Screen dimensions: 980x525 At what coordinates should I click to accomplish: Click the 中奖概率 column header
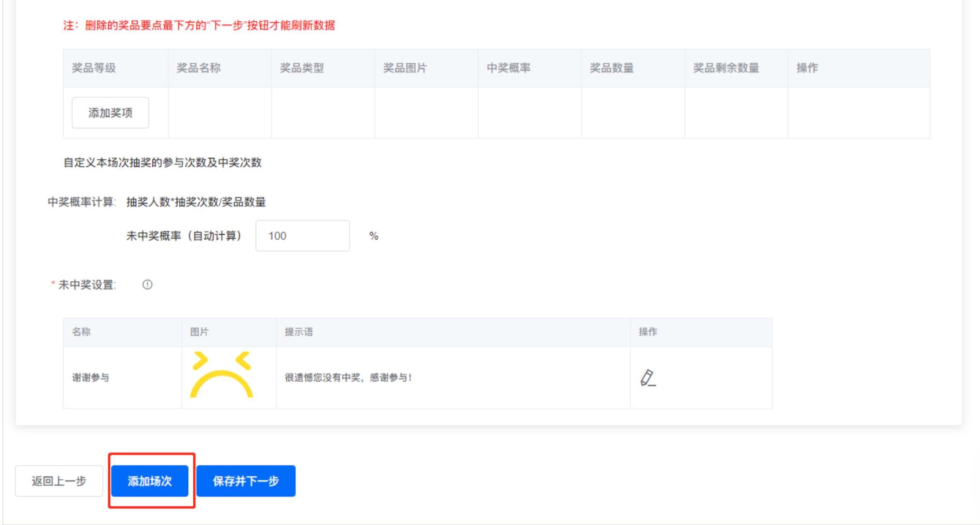[x=508, y=68]
